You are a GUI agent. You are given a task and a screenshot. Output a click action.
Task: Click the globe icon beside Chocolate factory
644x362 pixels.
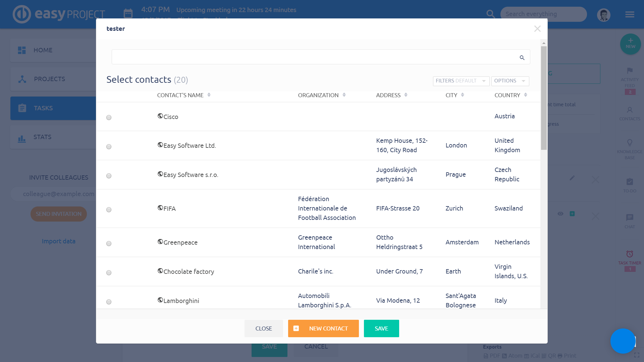pos(160,271)
